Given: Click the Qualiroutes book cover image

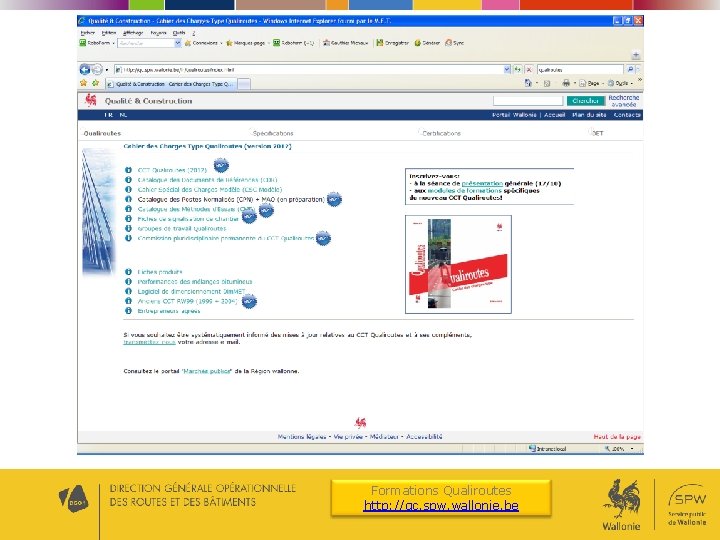Looking at the screenshot, I should tap(458, 264).
